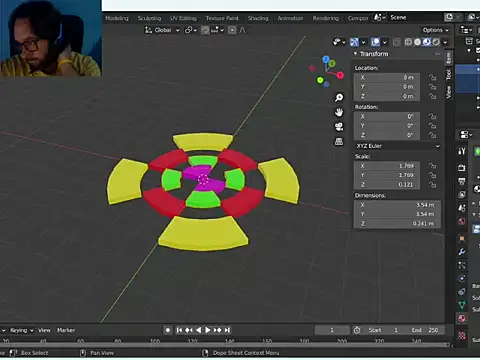
Task: Lock the Rotation Z value
Action: 432,135
